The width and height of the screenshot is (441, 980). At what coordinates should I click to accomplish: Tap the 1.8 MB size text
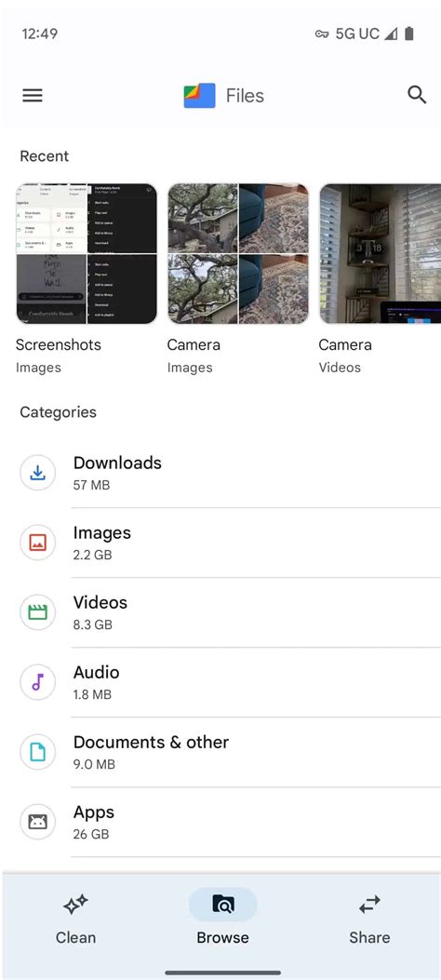[92, 694]
